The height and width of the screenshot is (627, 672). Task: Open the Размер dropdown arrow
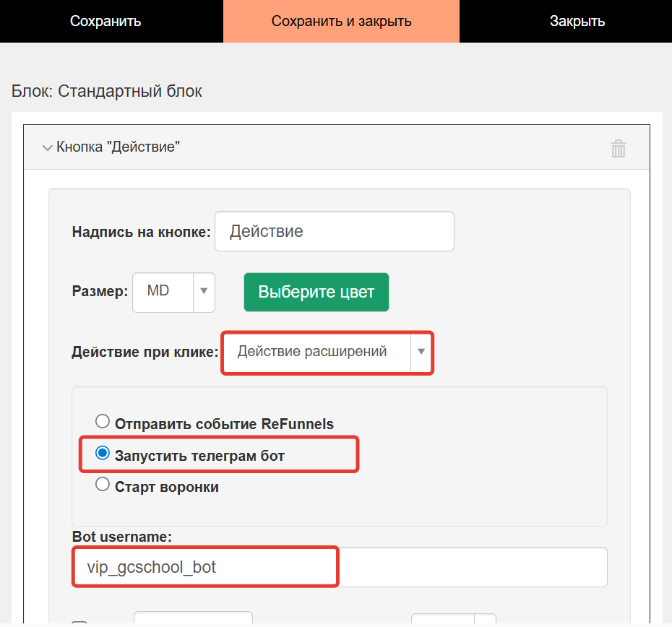point(203,292)
